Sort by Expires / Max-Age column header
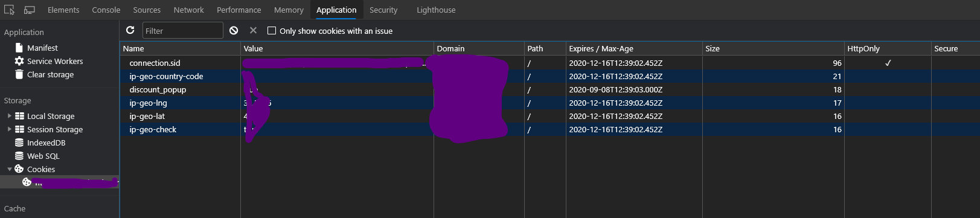Viewport: 980px width, 218px height. (635, 48)
